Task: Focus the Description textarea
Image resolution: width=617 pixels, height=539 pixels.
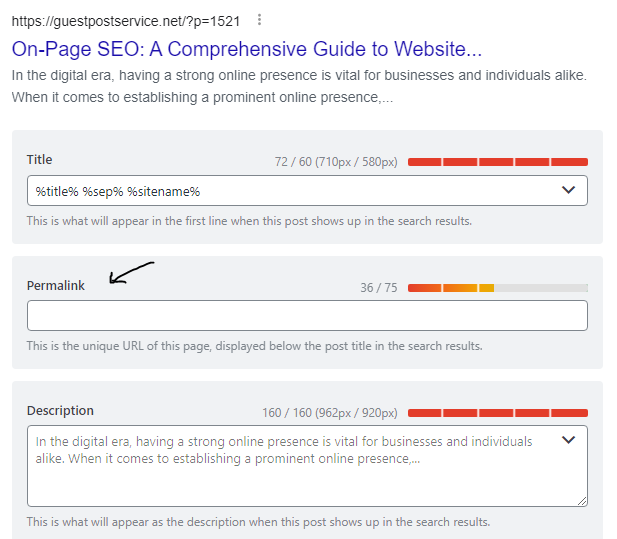Action: coord(307,466)
